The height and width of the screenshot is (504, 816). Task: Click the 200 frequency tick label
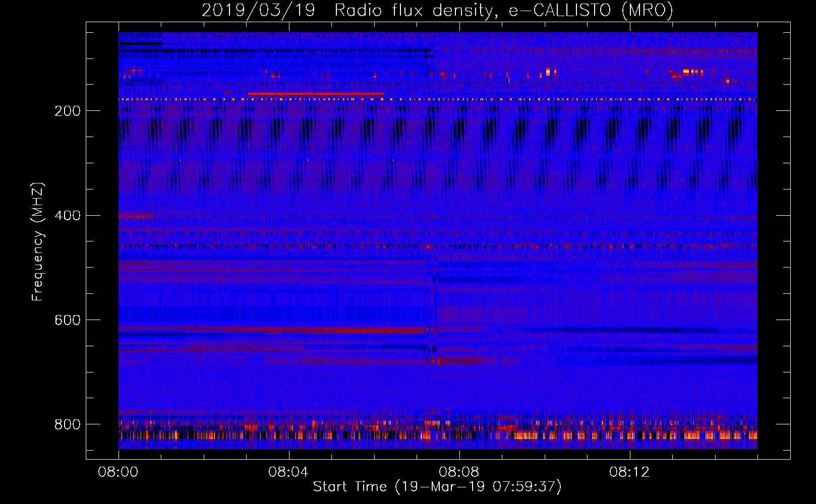(68, 111)
